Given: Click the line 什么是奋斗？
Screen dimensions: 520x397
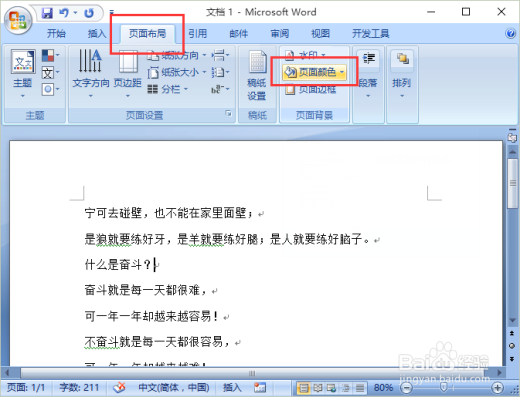Looking at the screenshot, I should (x=118, y=265).
